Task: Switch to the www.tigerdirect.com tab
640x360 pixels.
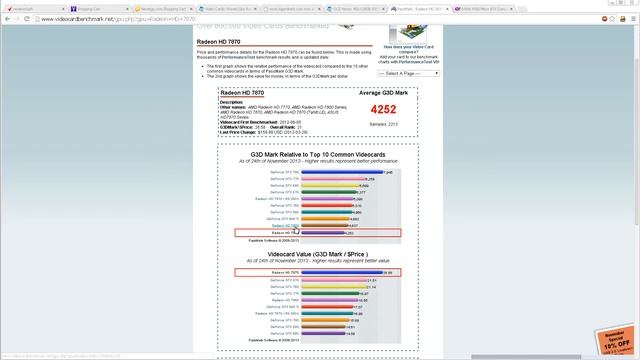Action: coord(292,9)
